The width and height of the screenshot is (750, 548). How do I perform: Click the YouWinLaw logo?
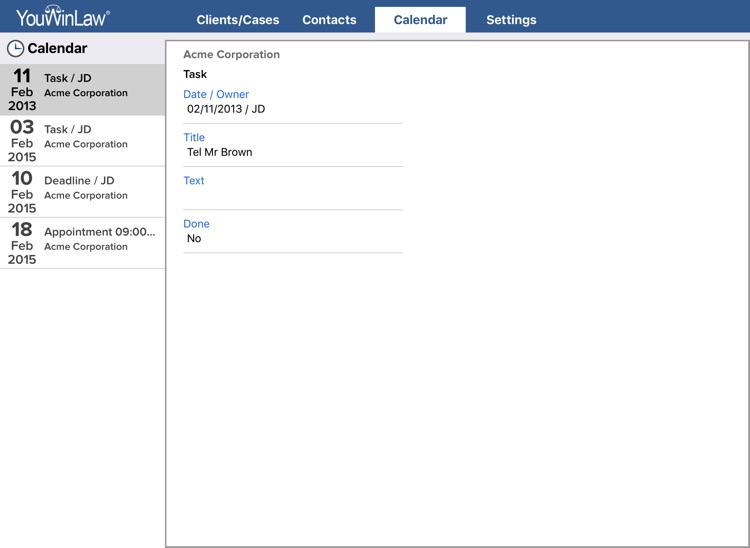[x=63, y=17]
